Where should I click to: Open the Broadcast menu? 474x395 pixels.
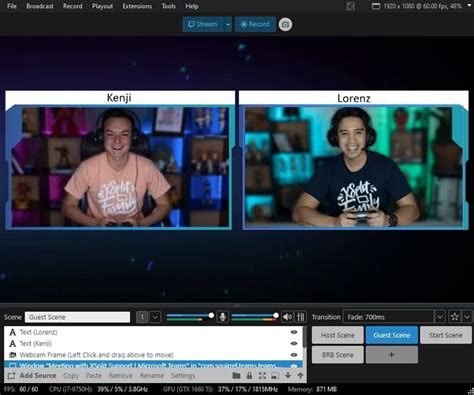[40, 6]
